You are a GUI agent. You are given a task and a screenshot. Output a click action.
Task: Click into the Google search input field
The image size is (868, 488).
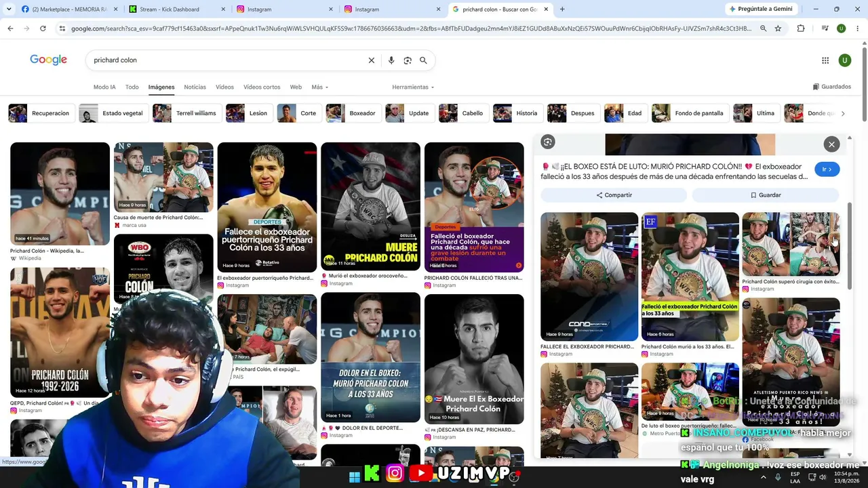[x=228, y=60]
